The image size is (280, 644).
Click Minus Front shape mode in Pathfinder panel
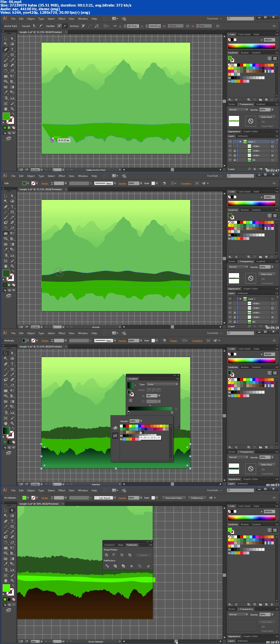[x=114, y=555]
